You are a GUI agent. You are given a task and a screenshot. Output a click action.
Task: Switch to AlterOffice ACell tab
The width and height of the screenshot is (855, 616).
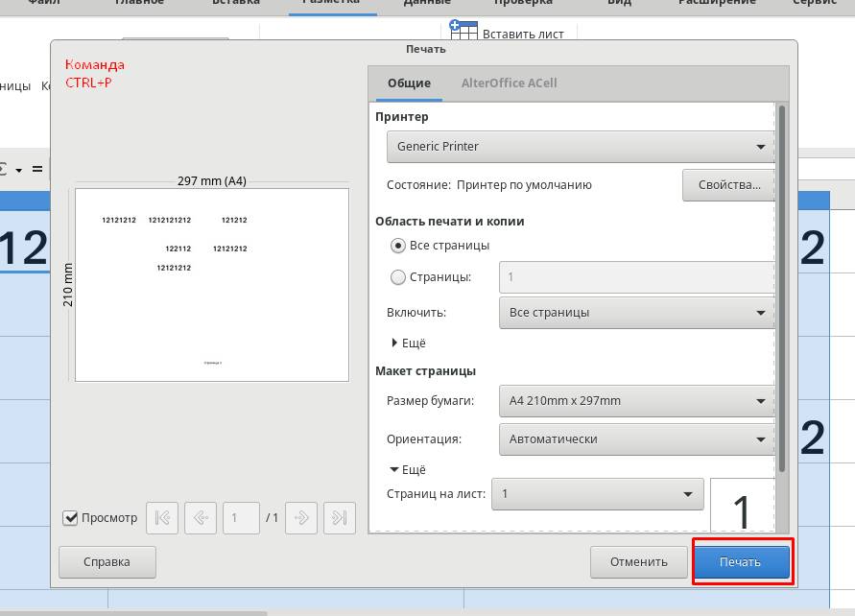pos(509,83)
